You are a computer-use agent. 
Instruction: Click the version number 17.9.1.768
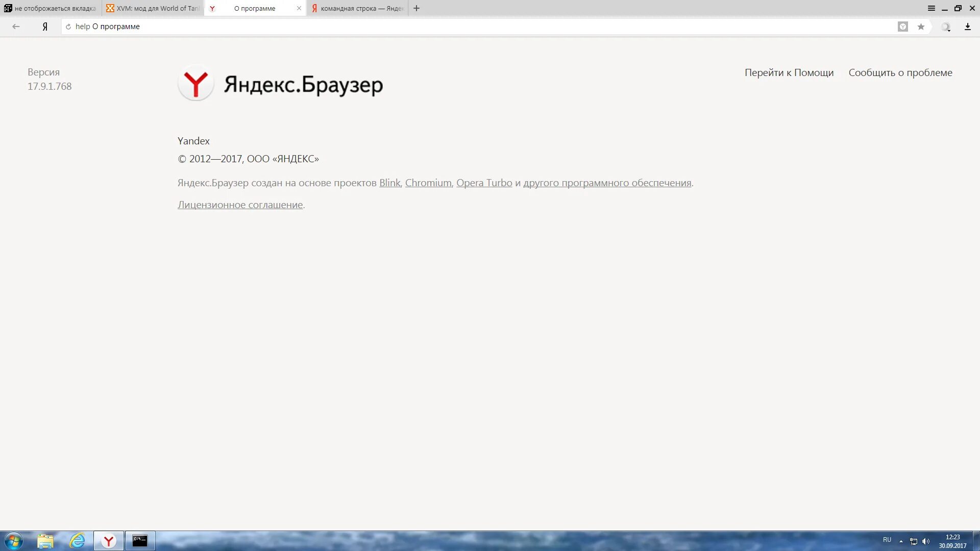tap(50, 86)
